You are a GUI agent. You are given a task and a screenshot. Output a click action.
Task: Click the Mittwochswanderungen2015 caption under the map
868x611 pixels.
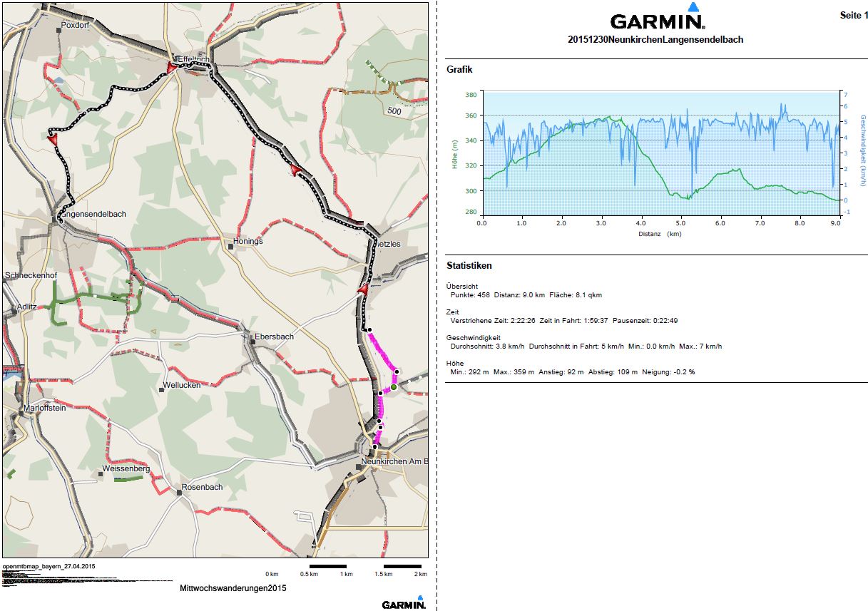pos(233,589)
